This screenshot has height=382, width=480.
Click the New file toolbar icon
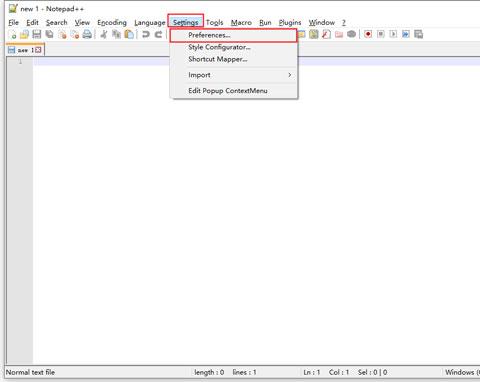click(x=12, y=34)
